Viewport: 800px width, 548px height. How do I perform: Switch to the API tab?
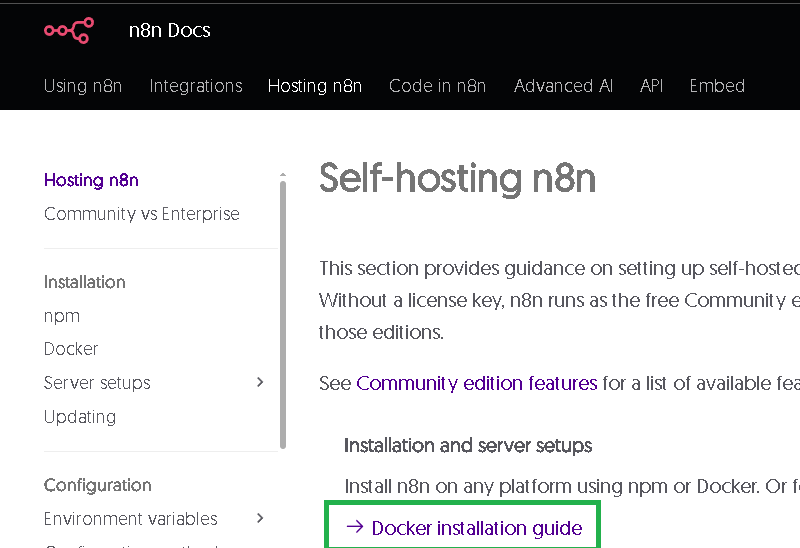(x=651, y=86)
